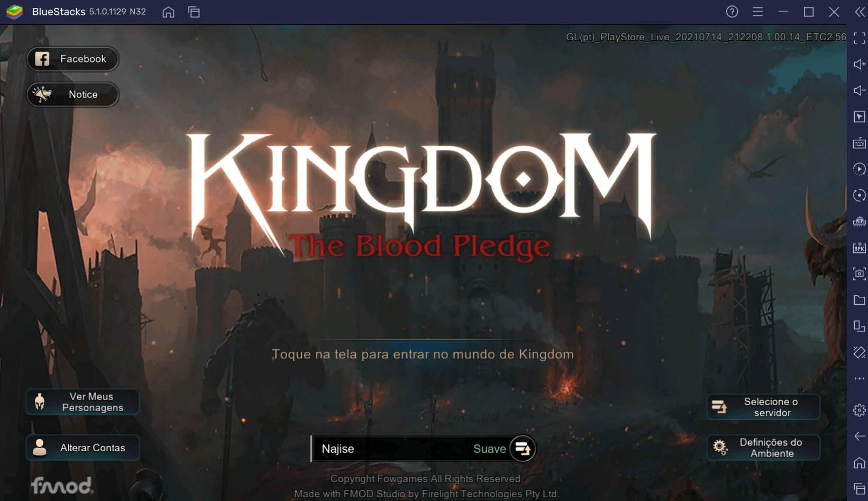Click Alterar Contas to switch accounts
The height and width of the screenshot is (501, 868).
click(x=83, y=448)
